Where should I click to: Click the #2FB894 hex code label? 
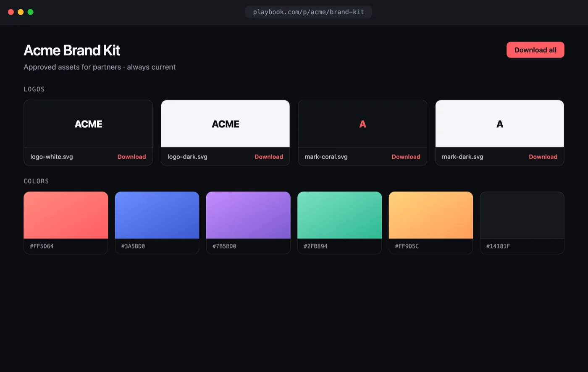coord(315,246)
